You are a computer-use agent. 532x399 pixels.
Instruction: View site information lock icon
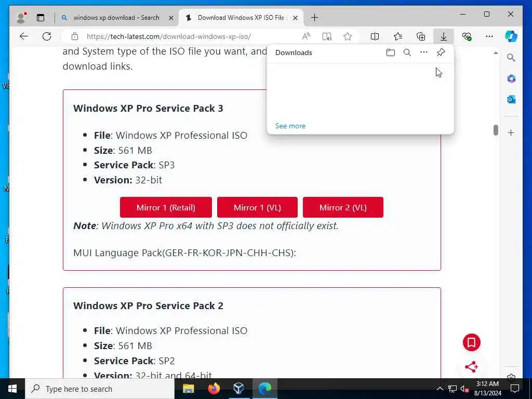pyautogui.click(x=75, y=36)
